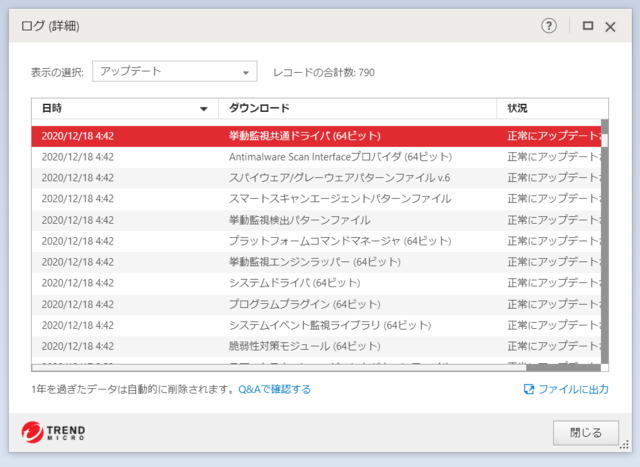Open the 表示の選択 dropdown showing アップデート
Image resolution: width=640 pixels, height=467 pixels.
pyautogui.click(x=175, y=71)
